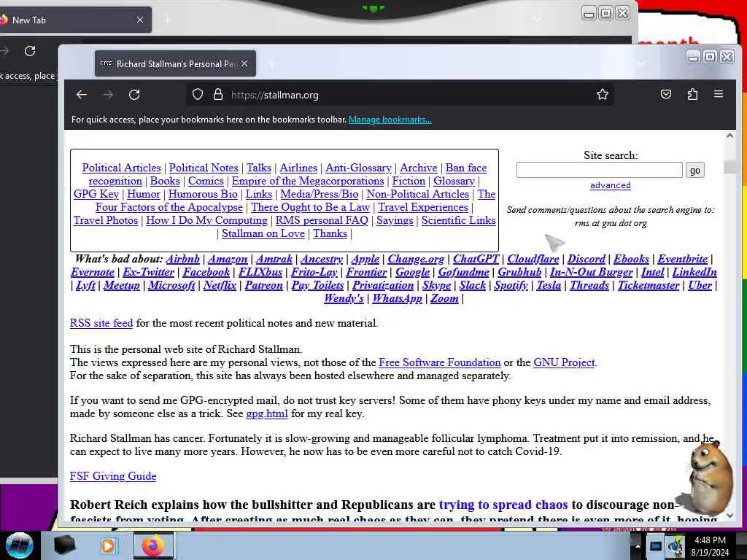Bookmark this page with the star
The image size is (747, 560).
(602, 94)
